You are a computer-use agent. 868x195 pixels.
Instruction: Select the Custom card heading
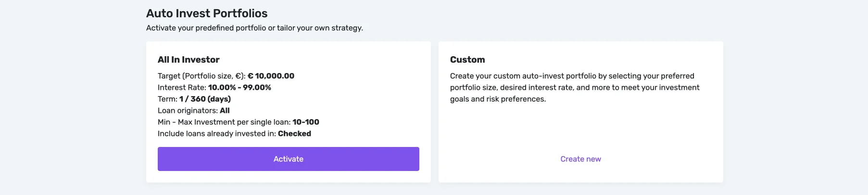click(467, 60)
